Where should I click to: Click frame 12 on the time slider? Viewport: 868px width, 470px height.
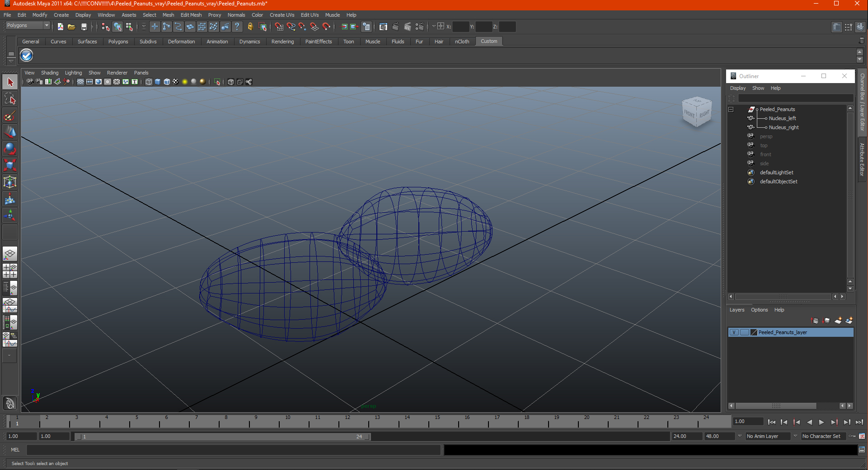click(x=347, y=422)
